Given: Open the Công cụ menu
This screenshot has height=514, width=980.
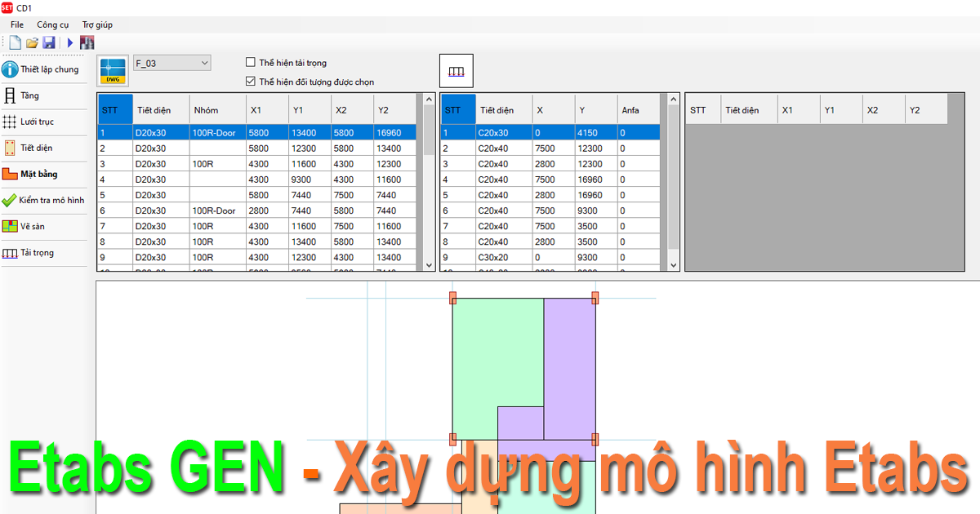Looking at the screenshot, I should 53,24.
